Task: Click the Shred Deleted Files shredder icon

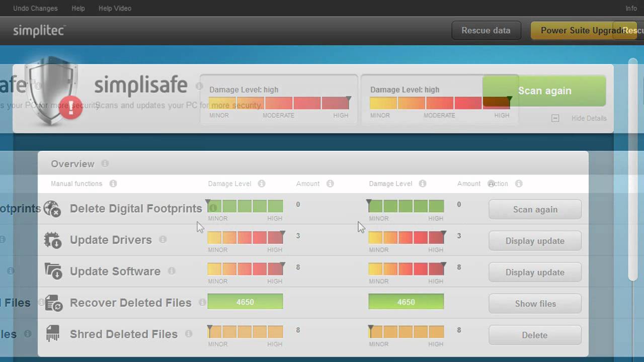Action: coord(53,334)
